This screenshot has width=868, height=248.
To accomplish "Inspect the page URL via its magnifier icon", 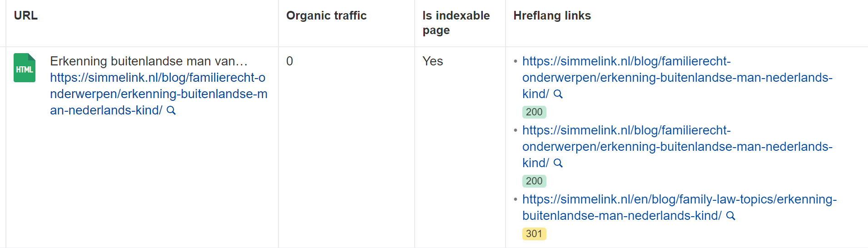I will (x=171, y=110).
